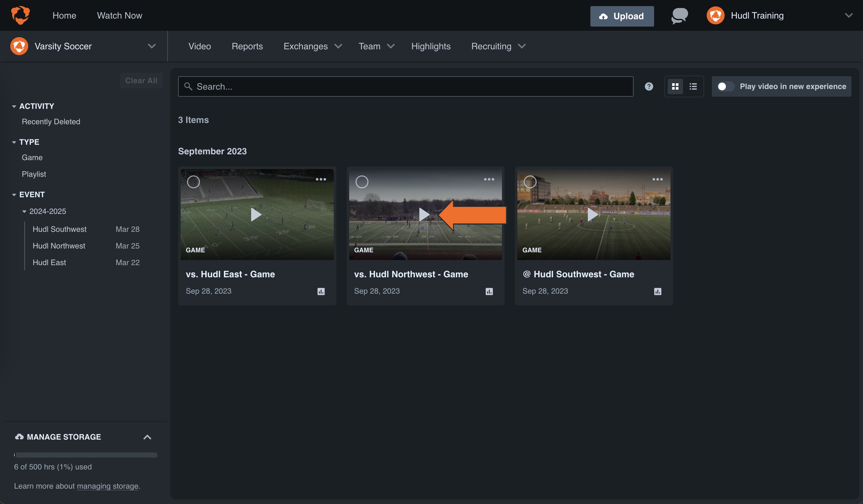Collapse the Manage Storage section
The width and height of the screenshot is (863, 504).
[x=147, y=437]
